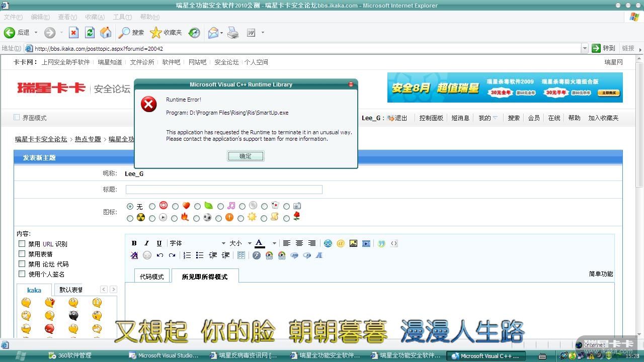Click the '转到' Go button
644x362 pixels.
[604, 48]
